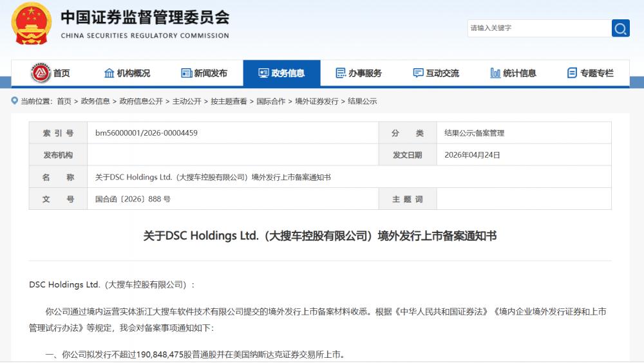Focus the 请输入关键字 search field
The height and width of the screenshot is (363, 644).
(x=539, y=28)
